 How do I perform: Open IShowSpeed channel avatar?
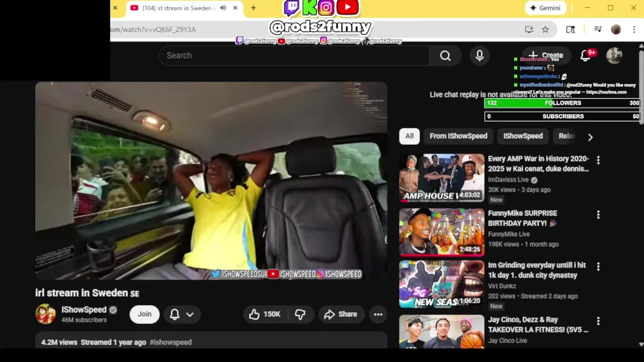[45, 314]
